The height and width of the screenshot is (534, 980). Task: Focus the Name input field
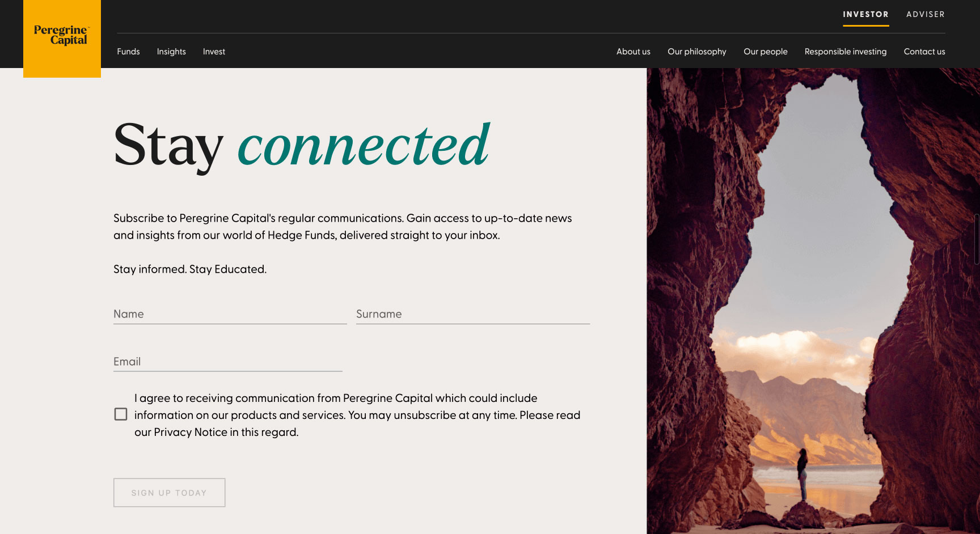[x=230, y=314]
